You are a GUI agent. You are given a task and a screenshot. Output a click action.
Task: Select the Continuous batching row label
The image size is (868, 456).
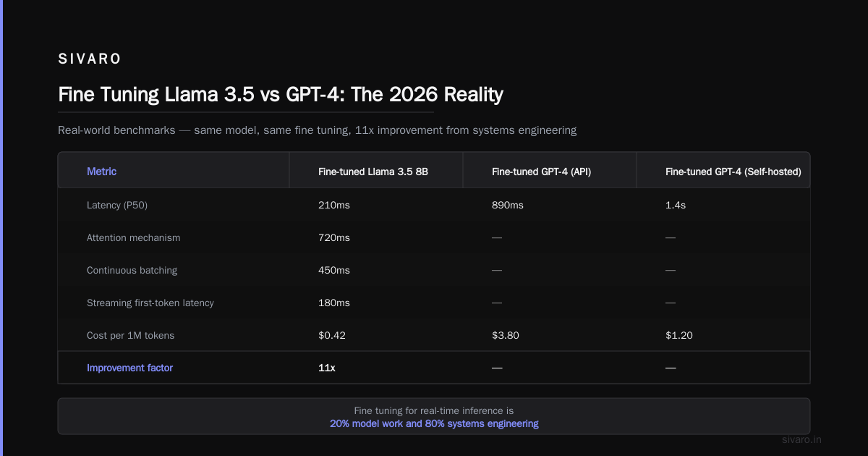132,270
